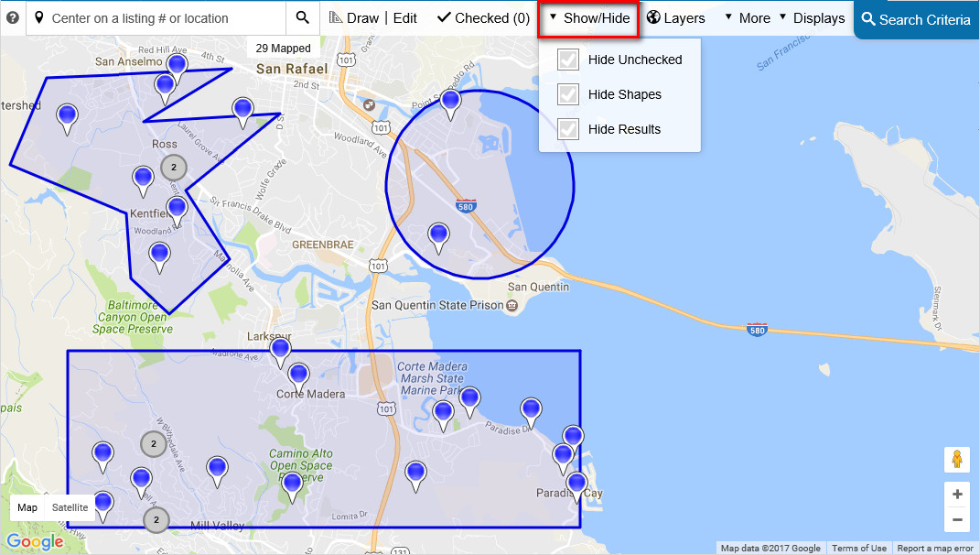Open the Terms of Use link
Screen dimensions: 980x555
(x=858, y=548)
